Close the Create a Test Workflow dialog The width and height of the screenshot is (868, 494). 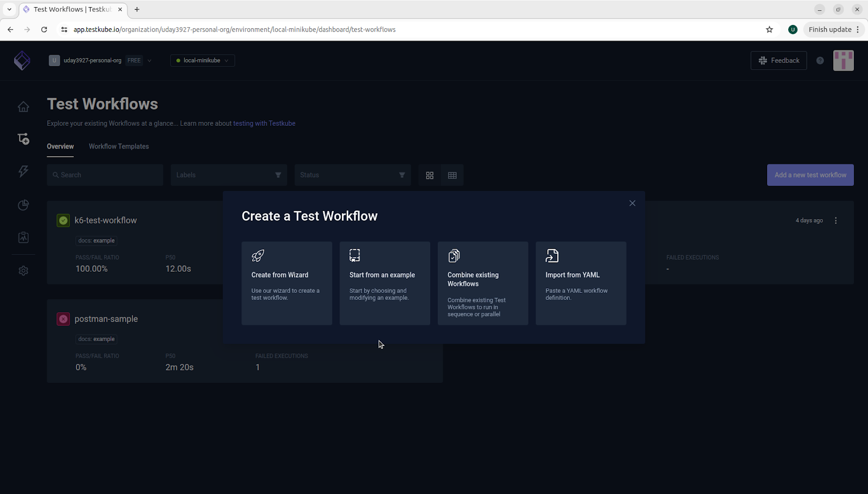tap(632, 203)
